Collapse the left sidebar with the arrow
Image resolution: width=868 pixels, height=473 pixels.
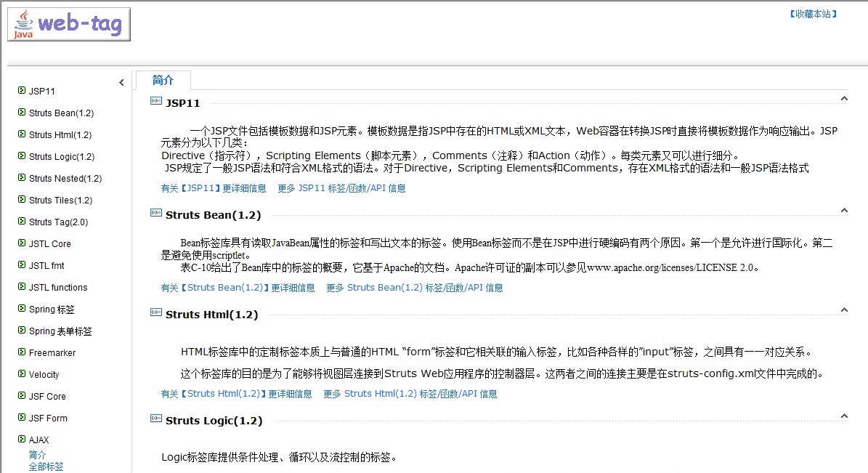click(x=122, y=83)
